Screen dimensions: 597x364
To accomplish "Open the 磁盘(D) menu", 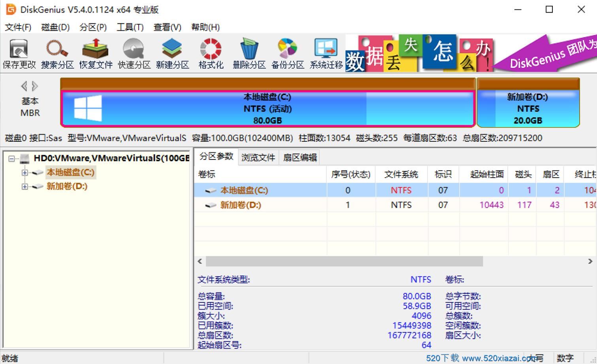I will 55,27.
